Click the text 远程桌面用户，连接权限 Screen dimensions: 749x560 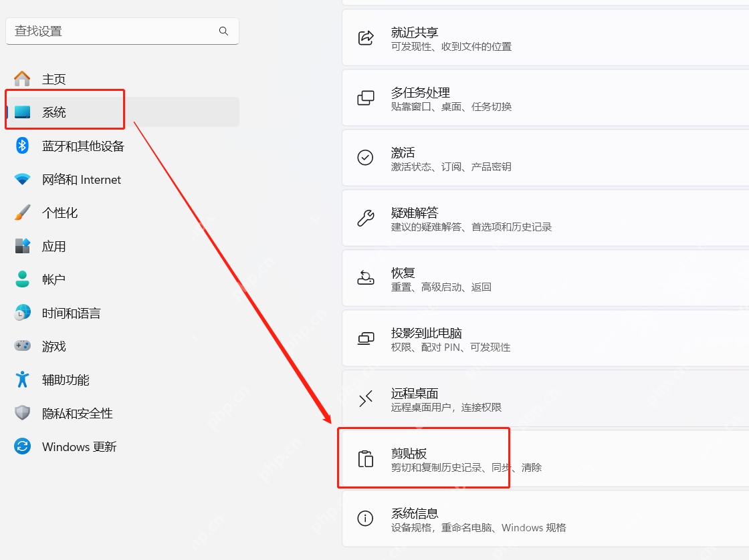click(446, 408)
